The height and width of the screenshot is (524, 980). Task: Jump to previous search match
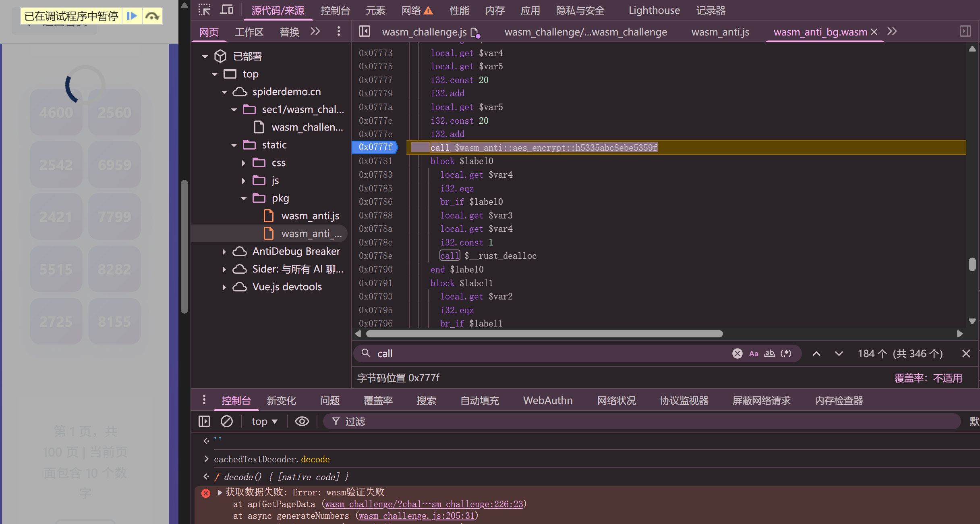(816, 353)
